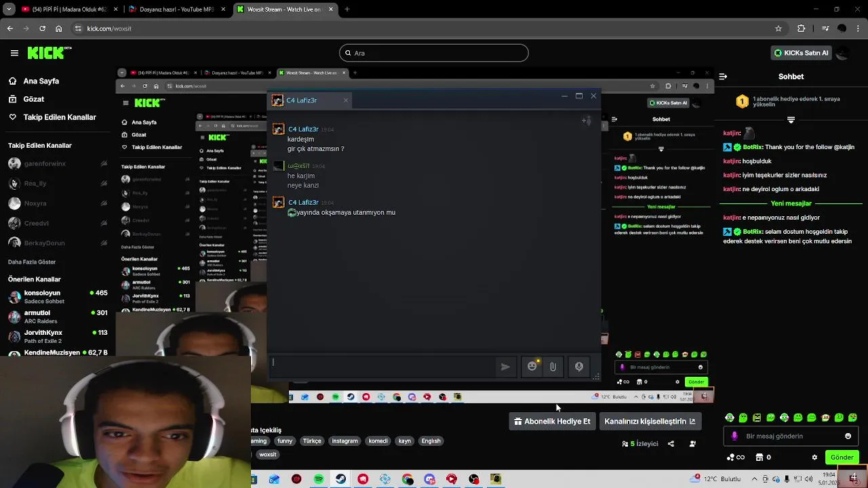Image resolution: width=868 pixels, height=488 pixels.
Task: Click KICKs Satın Al button
Action: (x=802, y=53)
